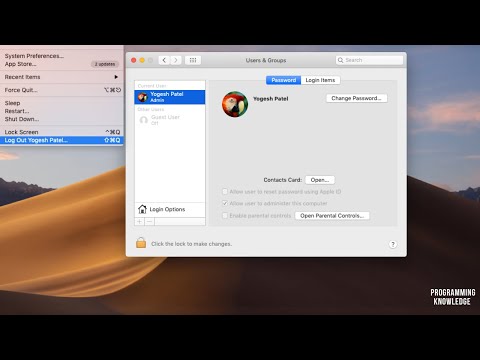
Task: Toggle Allow user to administer this computer
Action: coord(225,203)
